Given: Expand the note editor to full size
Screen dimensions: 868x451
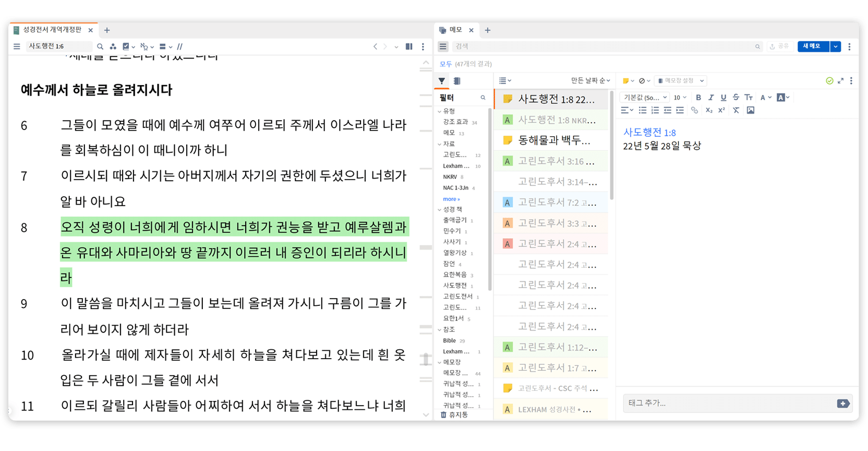Looking at the screenshot, I should point(840,81).
